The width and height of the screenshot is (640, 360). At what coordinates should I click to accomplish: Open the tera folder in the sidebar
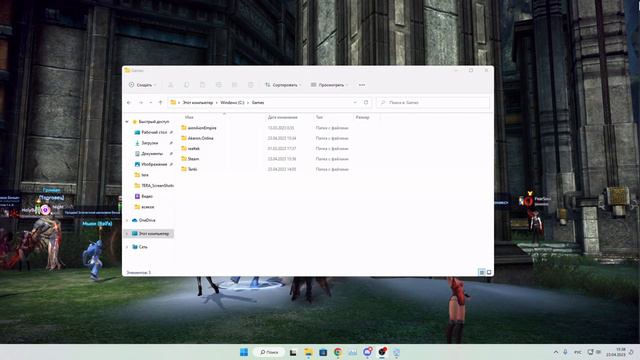click(x=144, y=175)
